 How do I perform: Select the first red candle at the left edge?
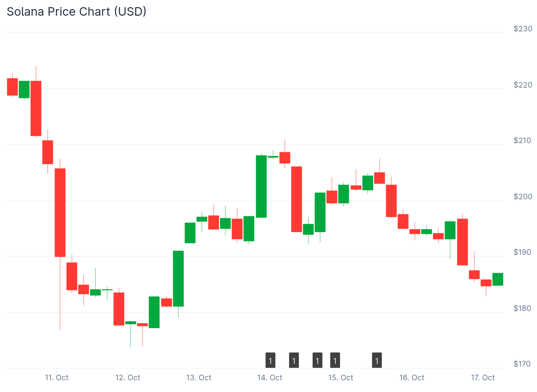coord(12,87)
